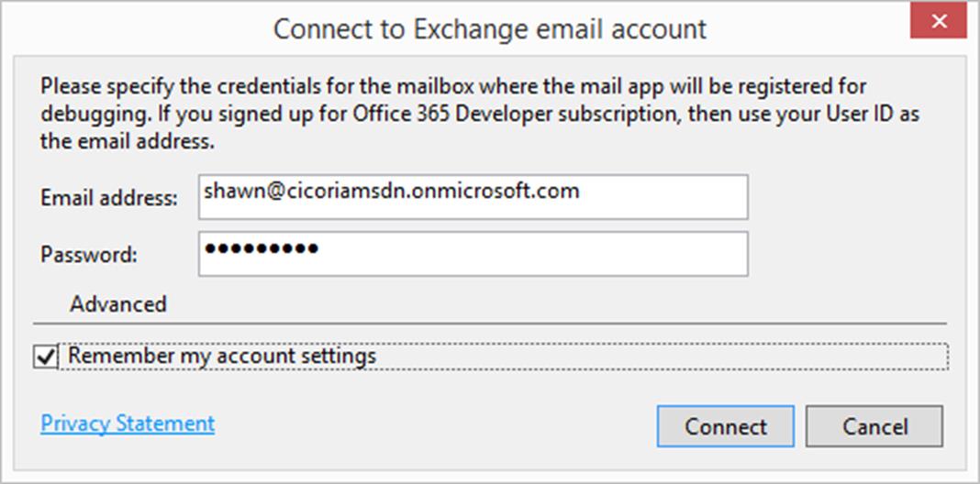
Task: Click the Password input field
Action: 473,254
